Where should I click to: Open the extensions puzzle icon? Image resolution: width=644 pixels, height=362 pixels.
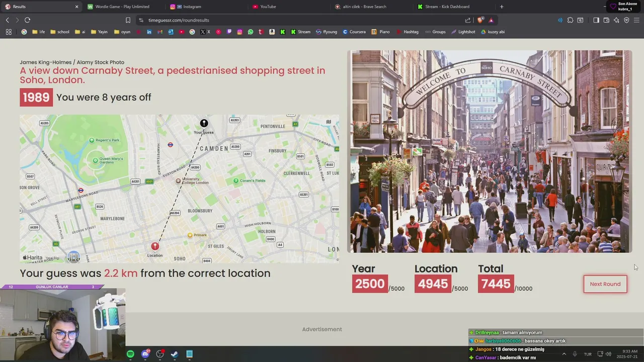[x=570, y=20]
